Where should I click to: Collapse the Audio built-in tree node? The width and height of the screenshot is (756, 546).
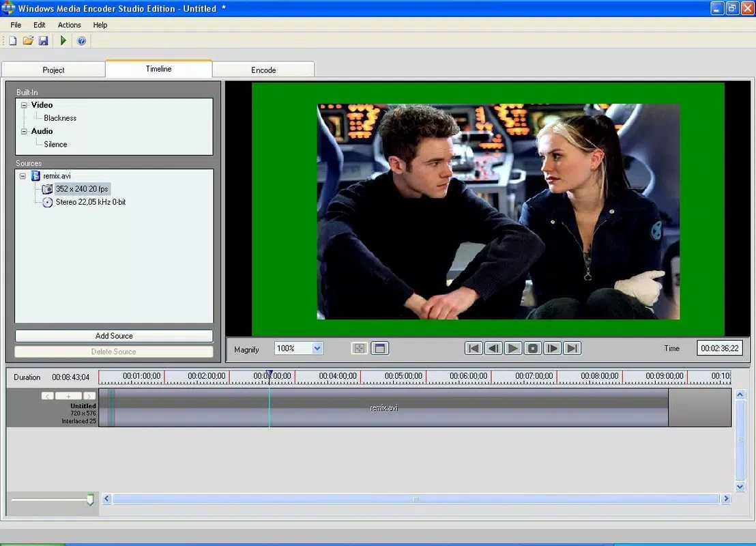(24, 131)
